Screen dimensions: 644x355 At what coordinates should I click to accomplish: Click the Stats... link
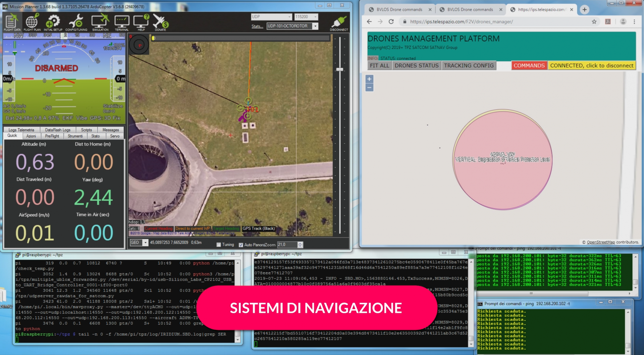pos(257,27)
